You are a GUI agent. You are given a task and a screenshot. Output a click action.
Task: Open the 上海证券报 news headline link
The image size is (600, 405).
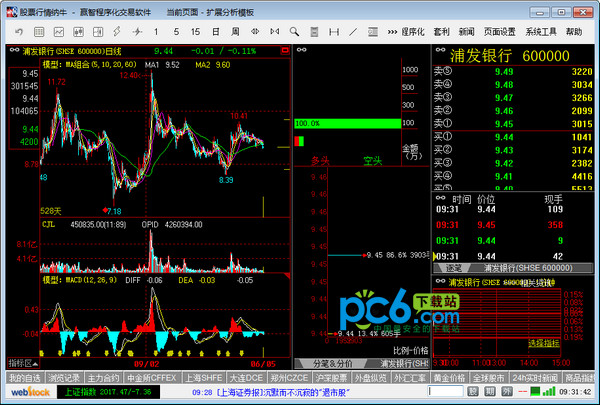pos(270,392)
